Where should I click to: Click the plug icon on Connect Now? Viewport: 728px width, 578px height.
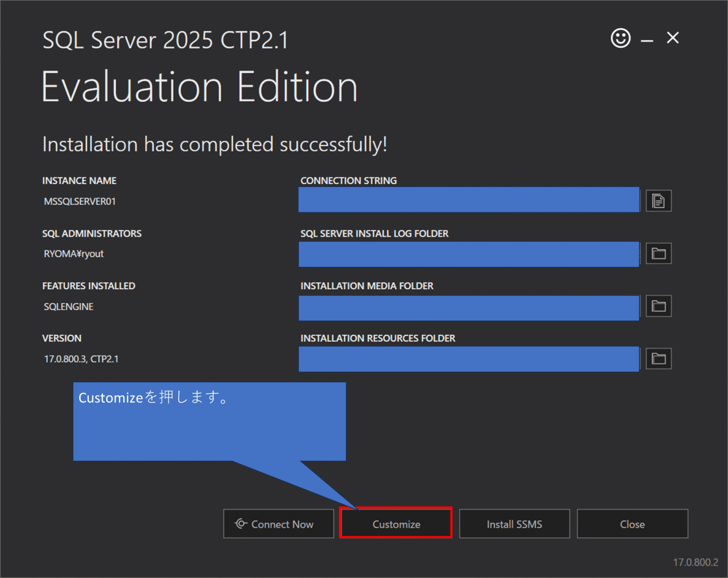(241, 523)
